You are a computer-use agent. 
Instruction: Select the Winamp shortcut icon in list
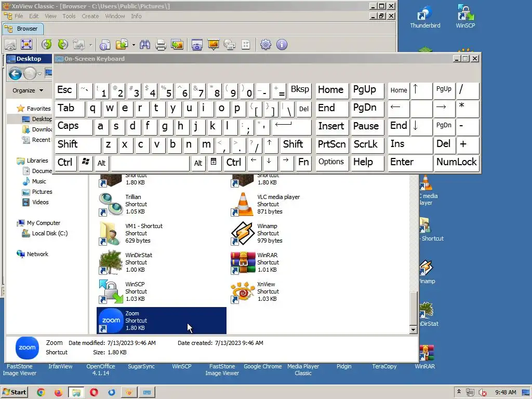pyautogui.click(x=243, y=233)
